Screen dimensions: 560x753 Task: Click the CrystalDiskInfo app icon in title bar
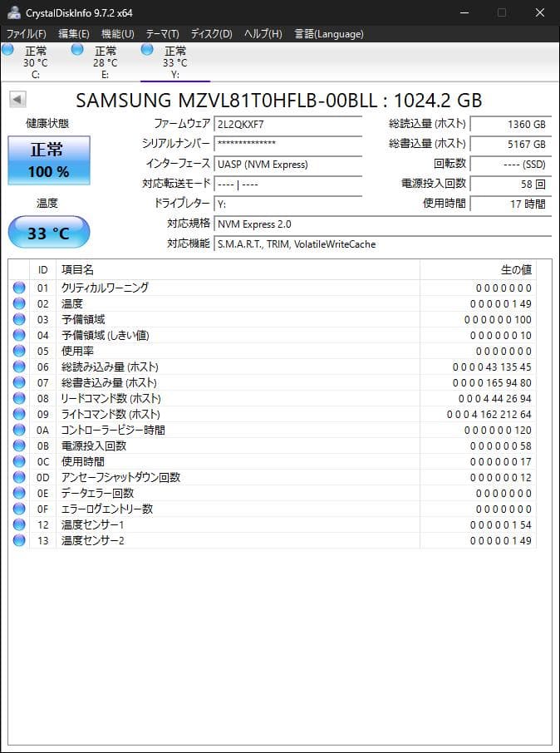coord(14,12)
